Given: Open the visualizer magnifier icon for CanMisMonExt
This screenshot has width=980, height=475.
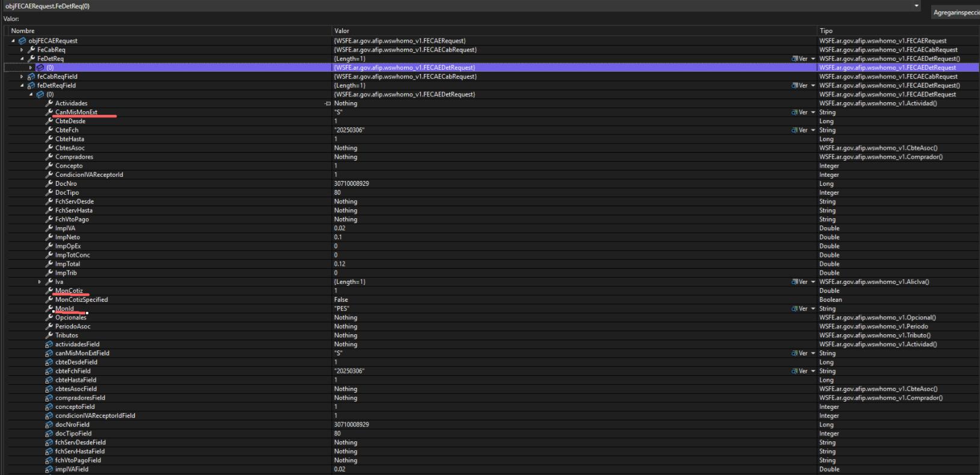Looking at the screenshot, I should click(x=794, y=112).
